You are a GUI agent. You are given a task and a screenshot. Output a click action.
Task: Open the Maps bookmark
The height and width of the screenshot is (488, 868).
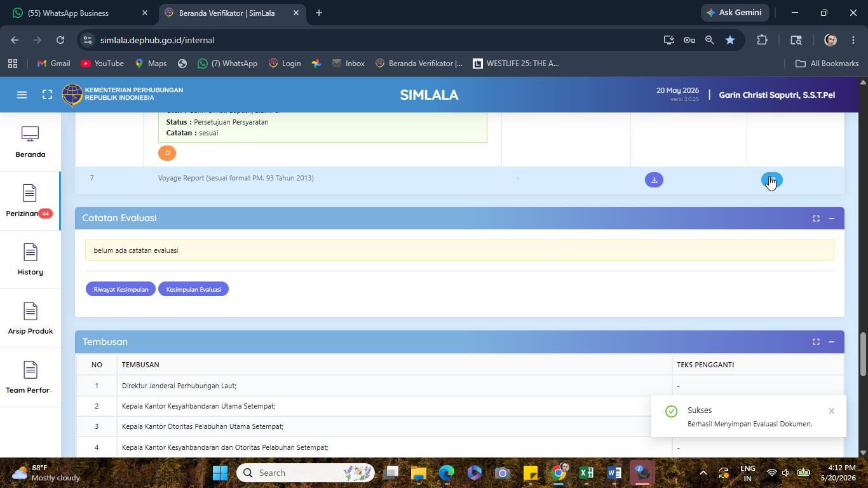(151, 64)
